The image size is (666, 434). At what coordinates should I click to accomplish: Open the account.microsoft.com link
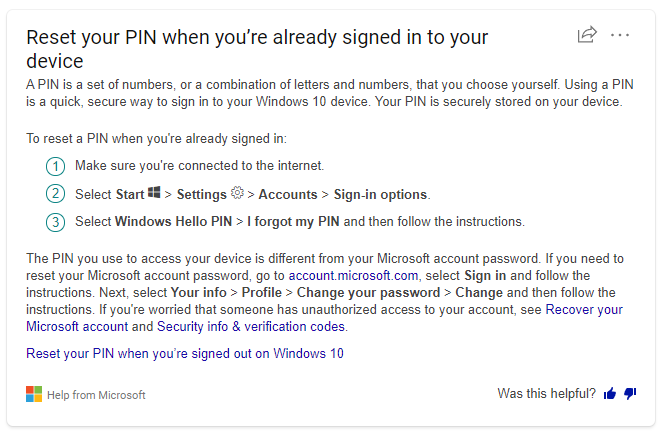(353, 276)
